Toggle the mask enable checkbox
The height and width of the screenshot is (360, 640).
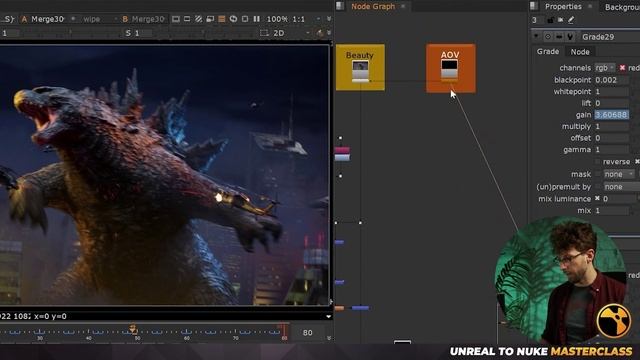coord(598,174)
